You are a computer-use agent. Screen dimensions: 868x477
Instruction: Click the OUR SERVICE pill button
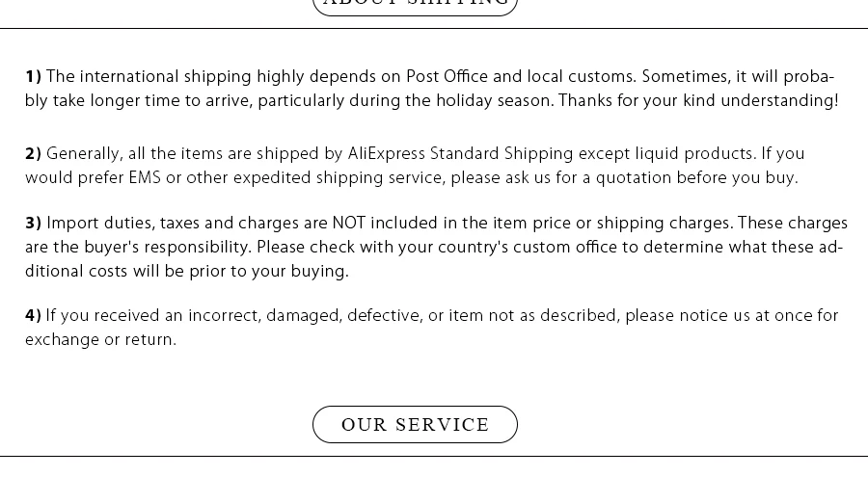[x=415, y=424]
